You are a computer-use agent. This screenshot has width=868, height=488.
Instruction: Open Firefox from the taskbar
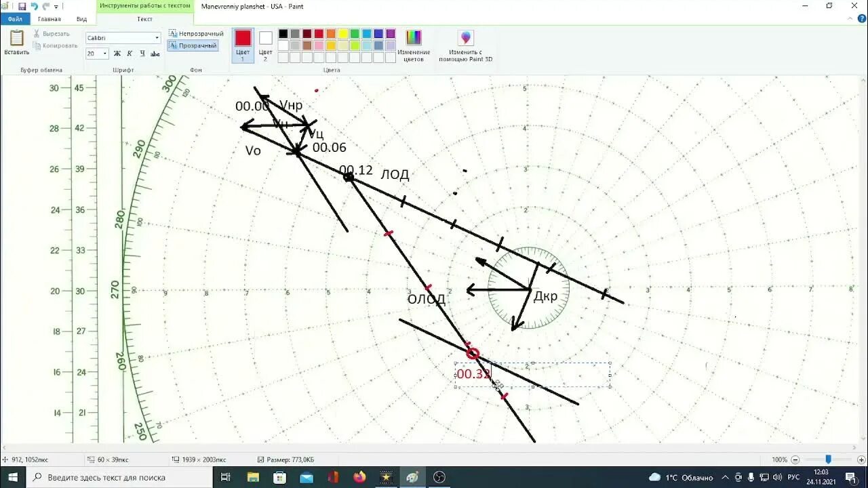click(359, 477)
